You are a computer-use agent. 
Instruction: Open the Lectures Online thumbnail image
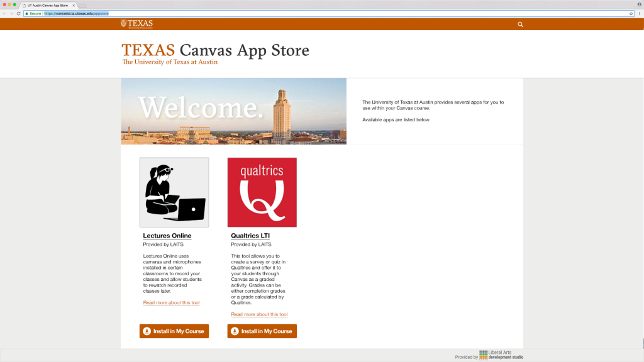[174, 192]
